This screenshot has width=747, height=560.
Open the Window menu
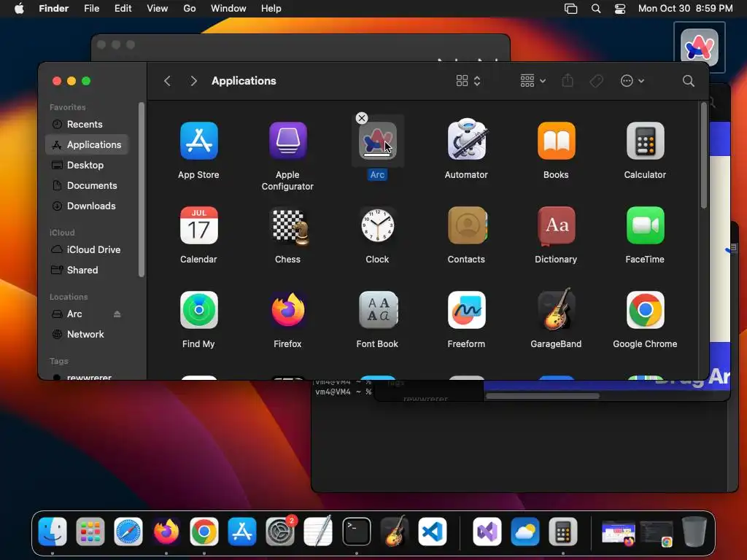coord(228,9)
